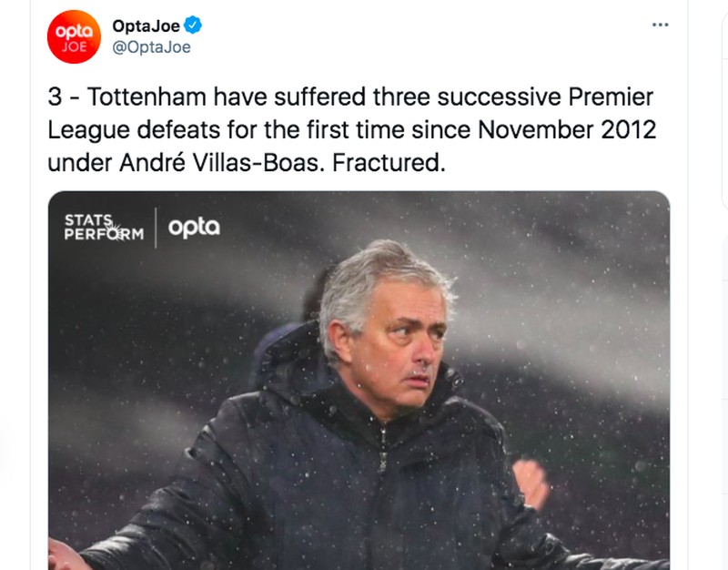Select the red Opta Joe circular logo
The width and height of the screenshot is (728, 570).
pos(75,36)
